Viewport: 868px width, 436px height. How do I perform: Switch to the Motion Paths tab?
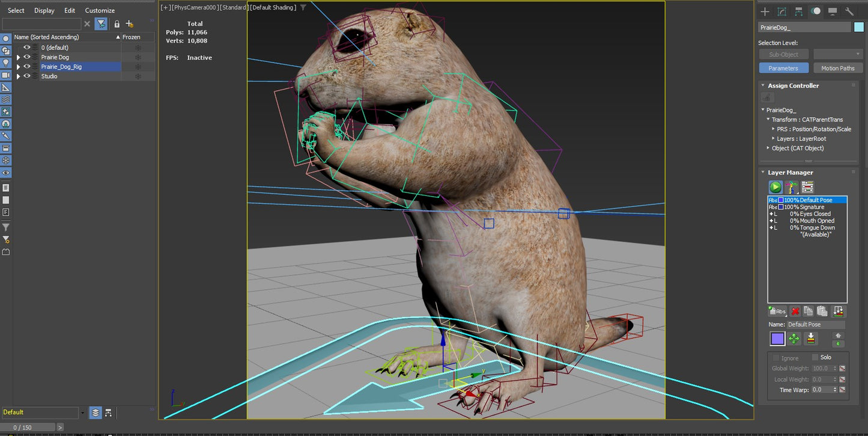pyautogui.click(x=837, y=68)
